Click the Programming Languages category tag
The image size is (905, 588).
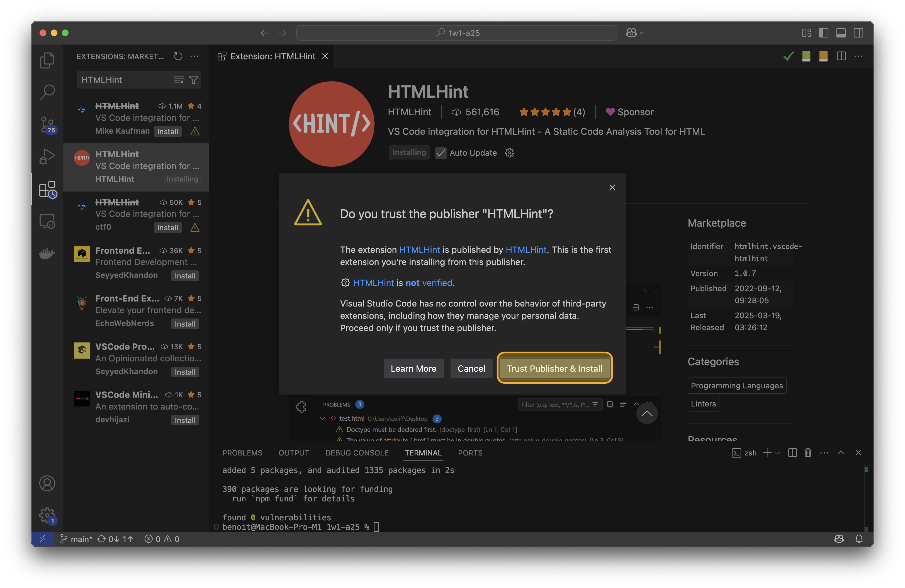tap(736, 386)
